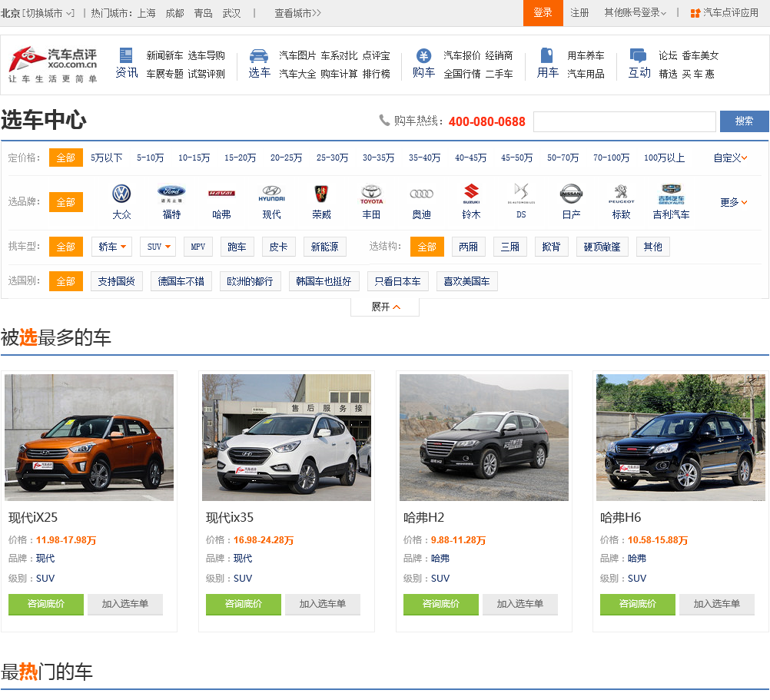Select the 奥迪 Audi brand logo

pyautogui.click(x=421, y=194)
